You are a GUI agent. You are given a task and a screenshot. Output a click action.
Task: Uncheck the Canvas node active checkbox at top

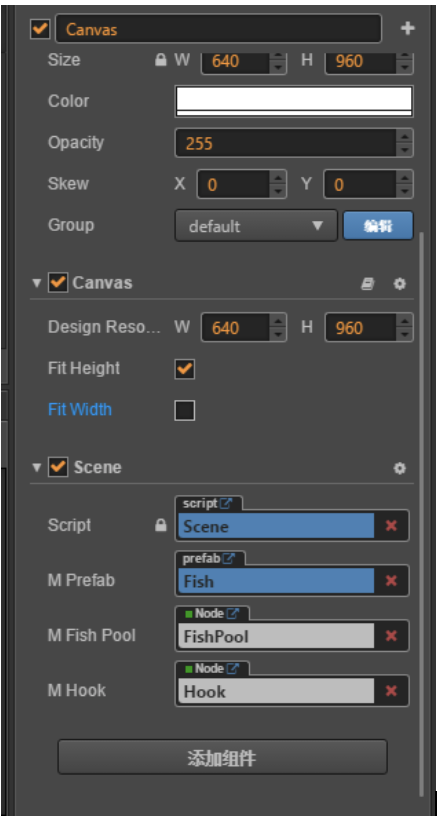(x=40, y=29)
